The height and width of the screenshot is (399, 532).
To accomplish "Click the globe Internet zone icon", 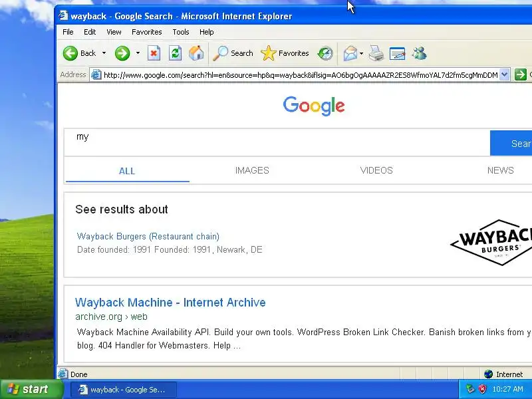I will click(x=489, y=374).
